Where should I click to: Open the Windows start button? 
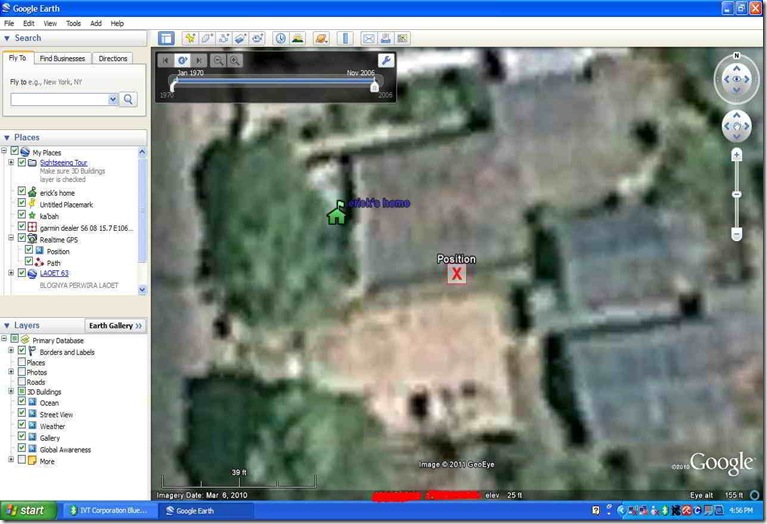(27, 510)
